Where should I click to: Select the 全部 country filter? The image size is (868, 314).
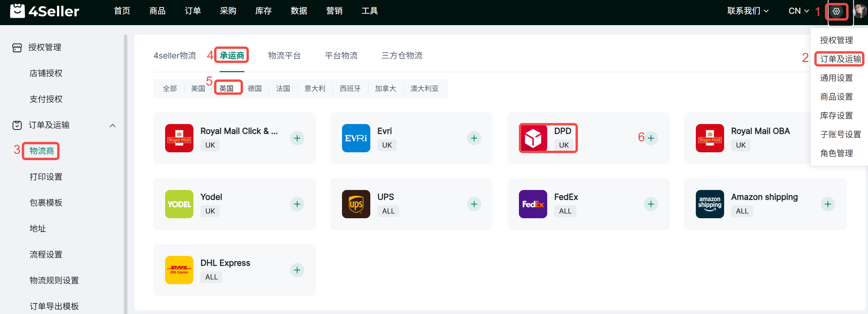tap(170, 89)
